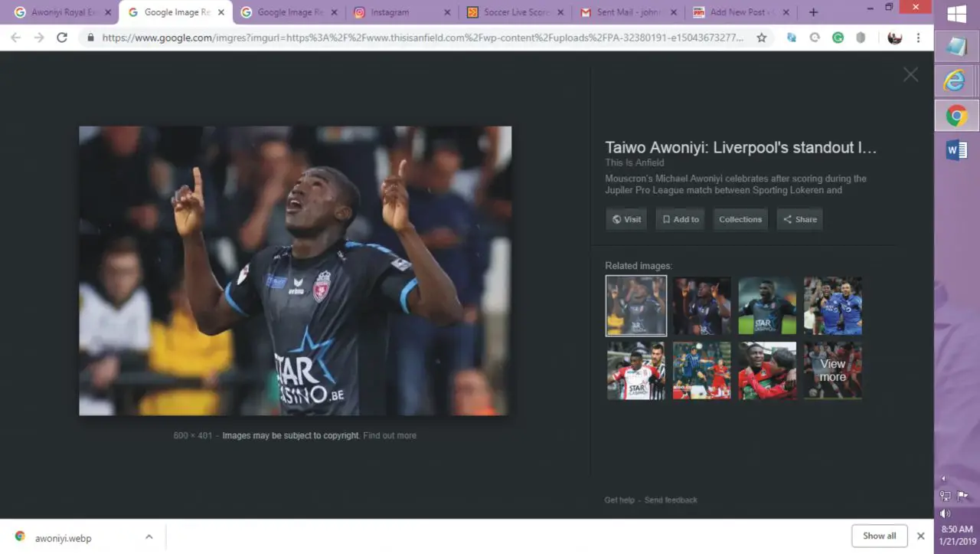Click the Share button

tap(799, 219)
